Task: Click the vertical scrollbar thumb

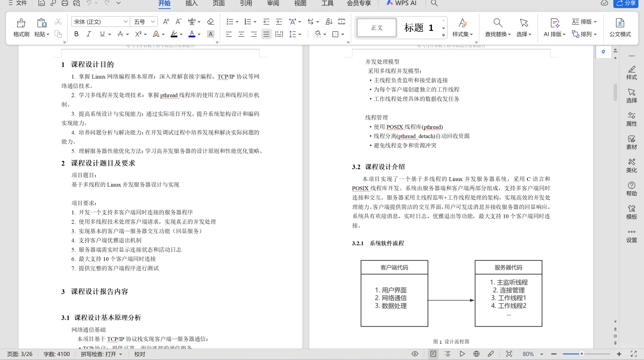Action: tap(614, 93)
